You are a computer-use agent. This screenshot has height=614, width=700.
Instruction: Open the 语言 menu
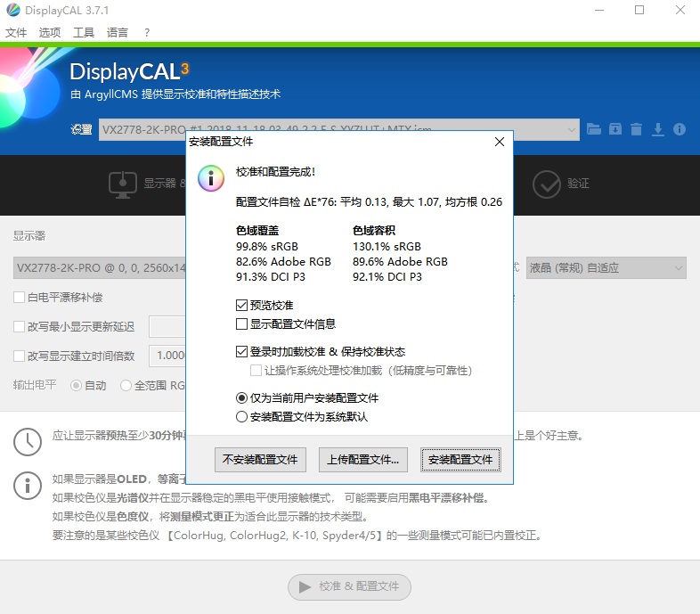pos(118,32)
